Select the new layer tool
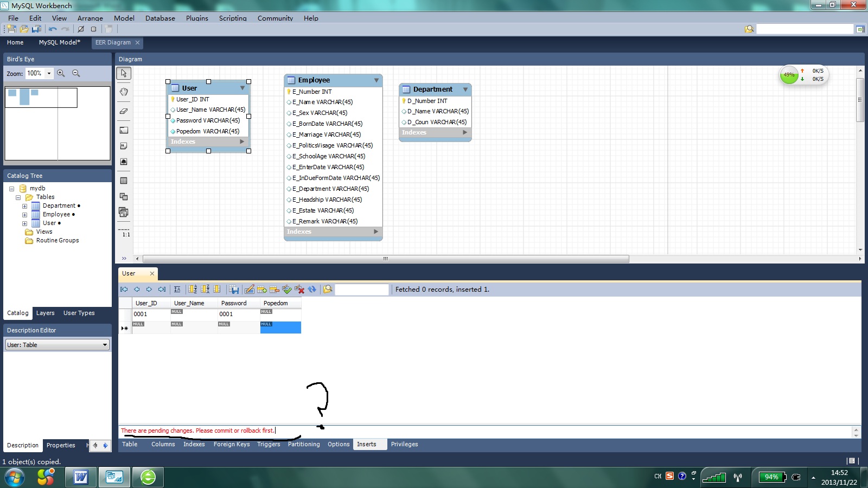Image resolution: width=868 pixels, height=488 pixels. tap(124, 130)
